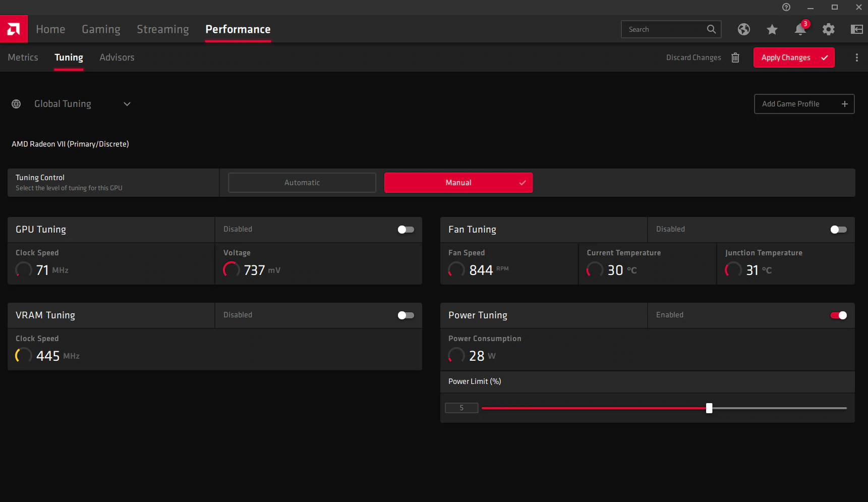868x502 pixels.
Task: Toggle the sidebar panel icon
Action: coord(857,29)
